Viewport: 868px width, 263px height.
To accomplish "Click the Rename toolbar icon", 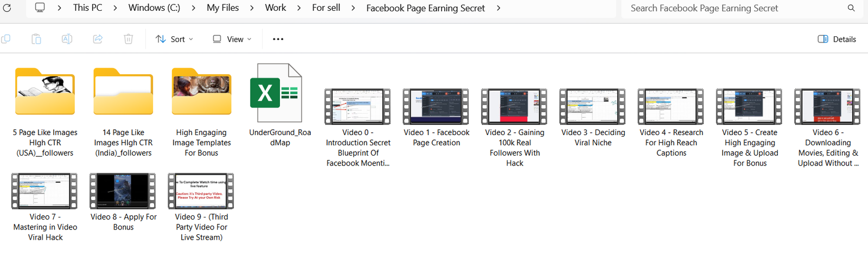I will (x=67, y=39).
